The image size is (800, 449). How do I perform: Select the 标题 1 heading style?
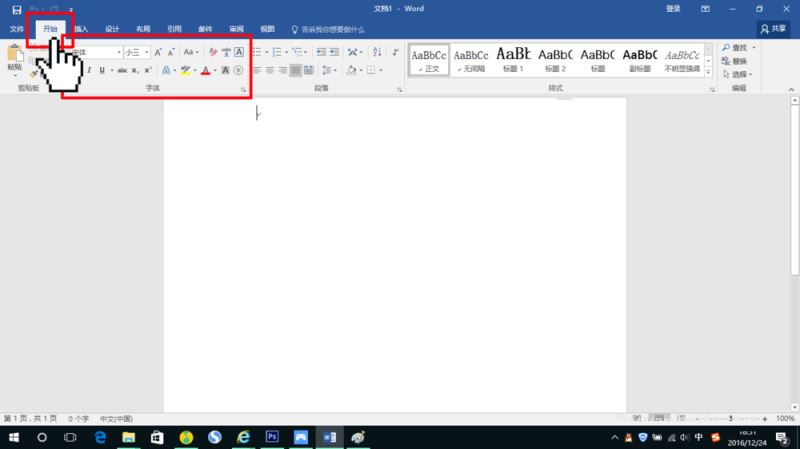point(513,60)
